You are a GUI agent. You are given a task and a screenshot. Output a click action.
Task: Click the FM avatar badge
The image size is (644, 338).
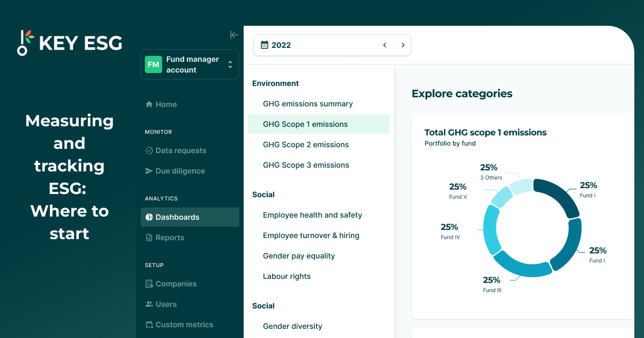[x=153, y=64]
